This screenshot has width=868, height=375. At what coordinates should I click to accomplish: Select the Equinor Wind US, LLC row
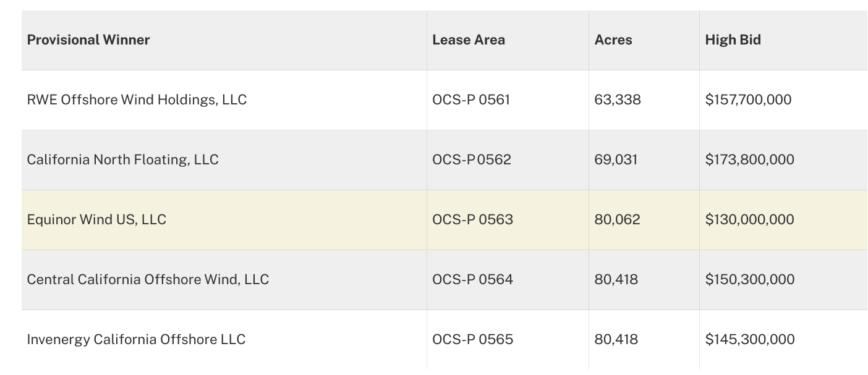coord(96,220)
